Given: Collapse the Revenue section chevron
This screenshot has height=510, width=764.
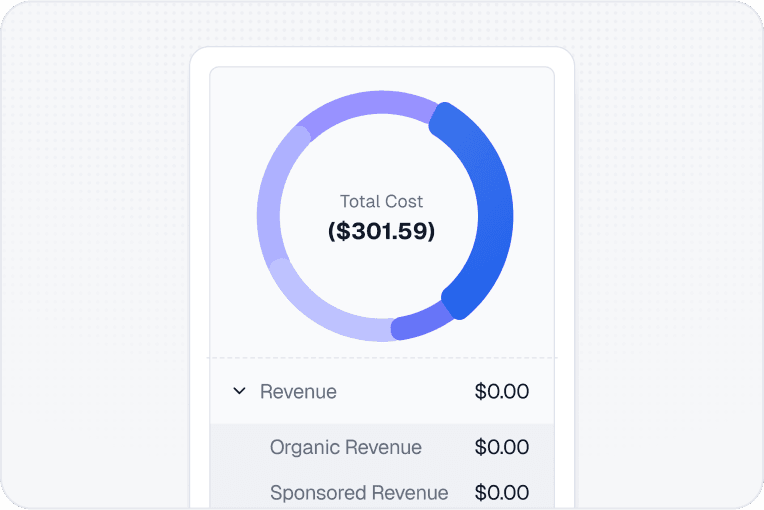Looking at the screenshot, I should point(239,391).
